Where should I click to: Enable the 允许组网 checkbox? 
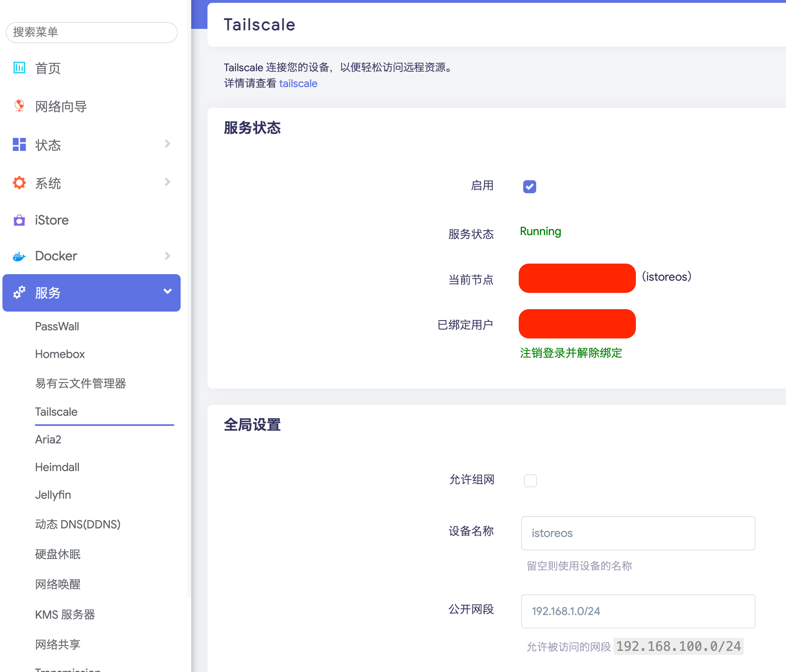click(530, 480)
